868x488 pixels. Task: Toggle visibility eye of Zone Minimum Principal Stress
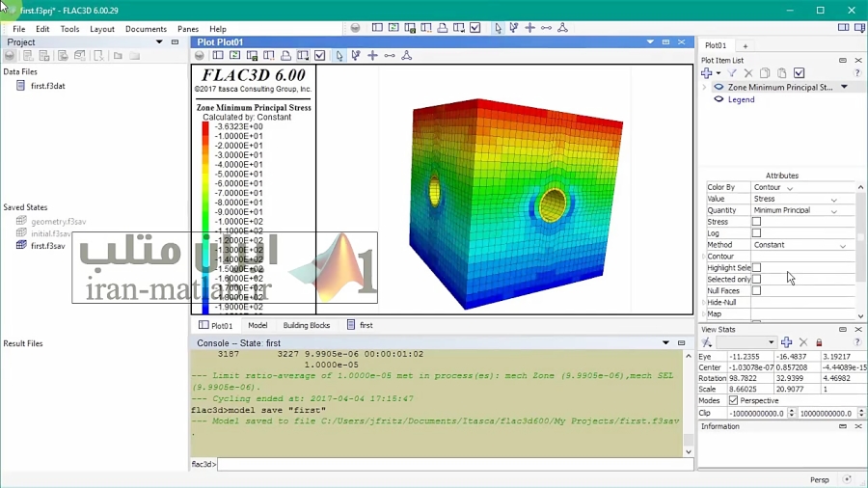[719, 87]
